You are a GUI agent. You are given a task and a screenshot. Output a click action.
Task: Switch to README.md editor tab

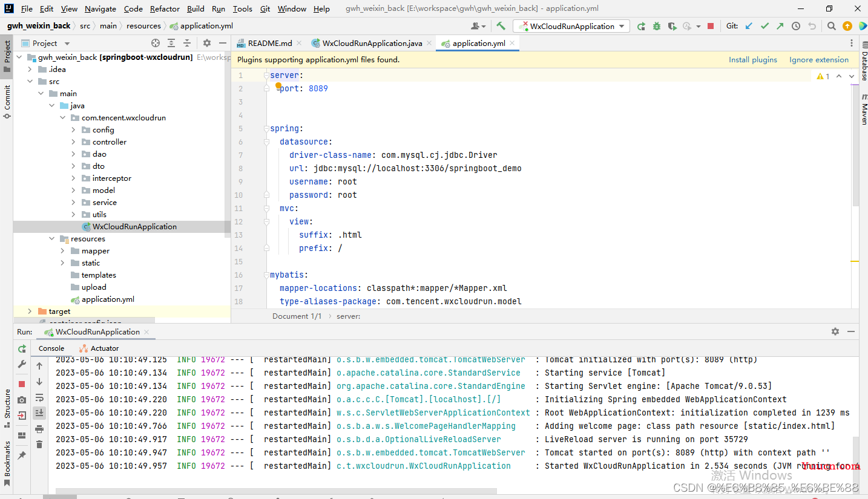[269, 43]
